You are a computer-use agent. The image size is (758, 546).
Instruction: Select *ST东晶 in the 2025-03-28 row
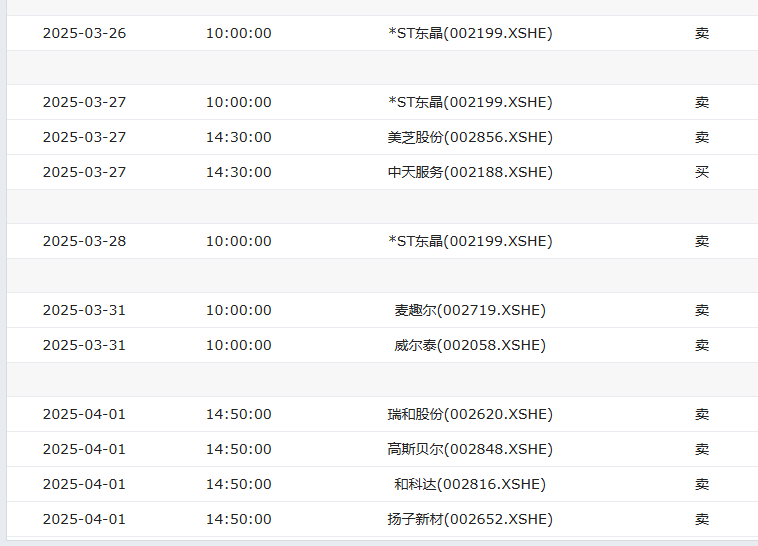tap(470, 241)
